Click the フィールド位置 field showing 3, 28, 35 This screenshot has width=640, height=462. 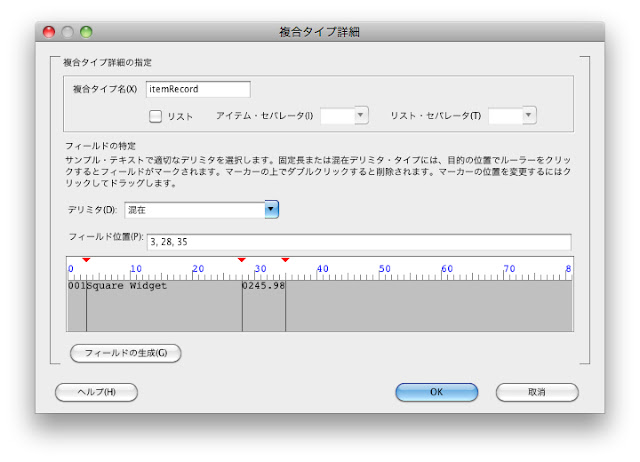point(359,242)
